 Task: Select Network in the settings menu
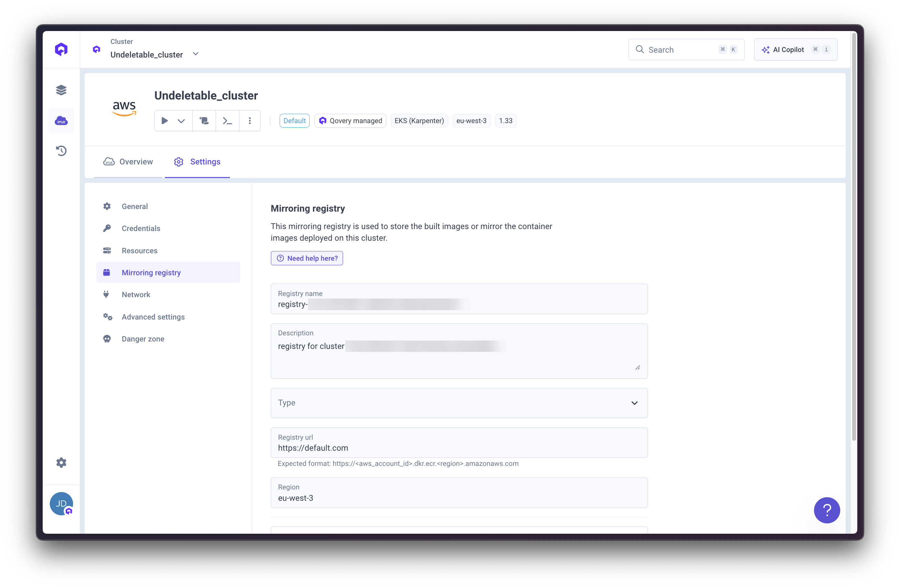coord(136,294)
